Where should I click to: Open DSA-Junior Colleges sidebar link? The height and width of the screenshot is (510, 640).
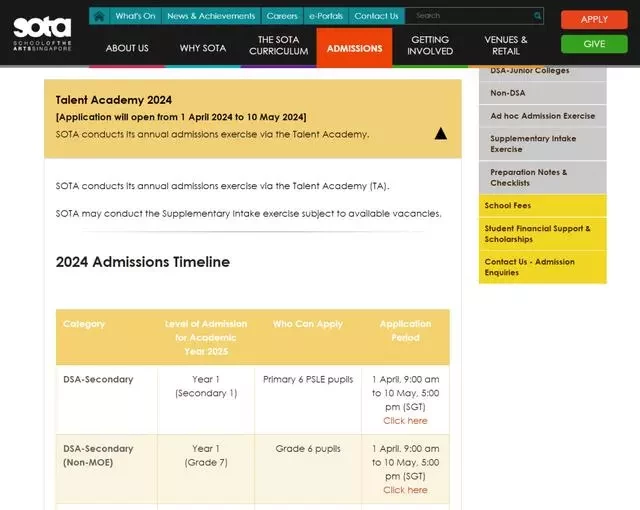coord(542,71)
